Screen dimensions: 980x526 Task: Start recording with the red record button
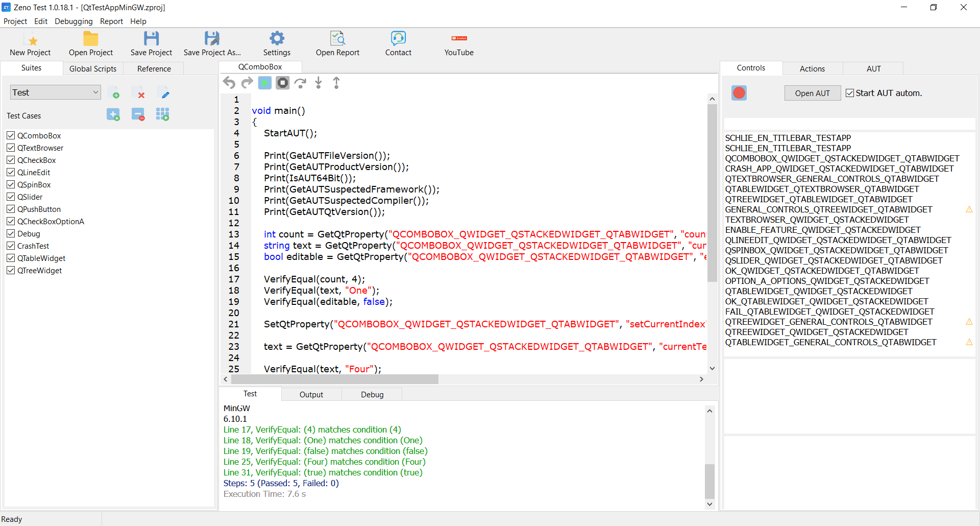pyautogui.click(x=739, y=93)
